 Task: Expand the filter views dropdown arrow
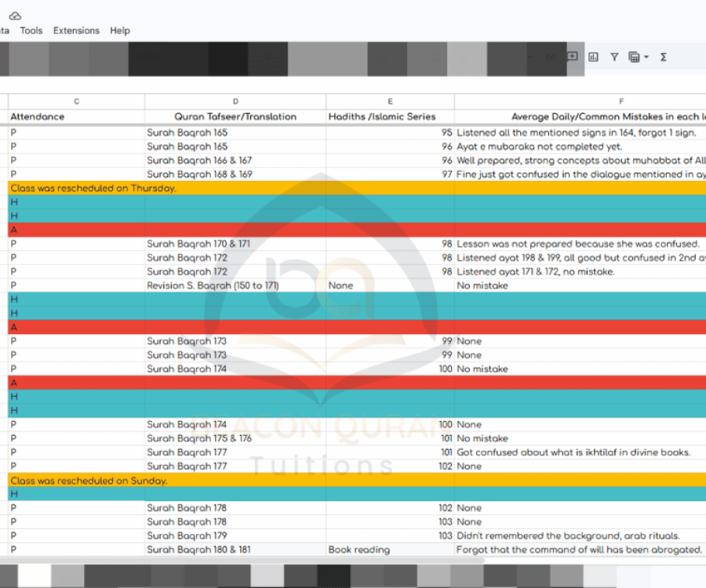coord(646,57)
